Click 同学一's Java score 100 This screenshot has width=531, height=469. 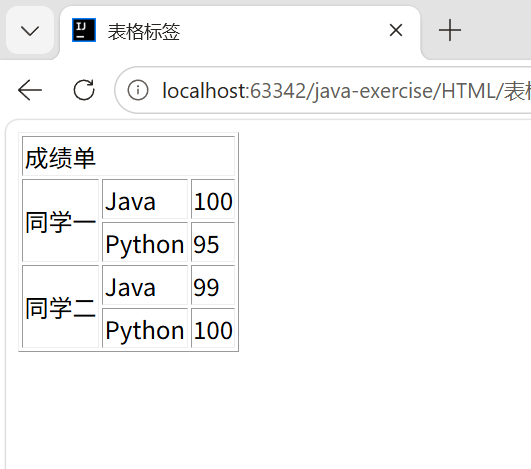pos(213,199)
